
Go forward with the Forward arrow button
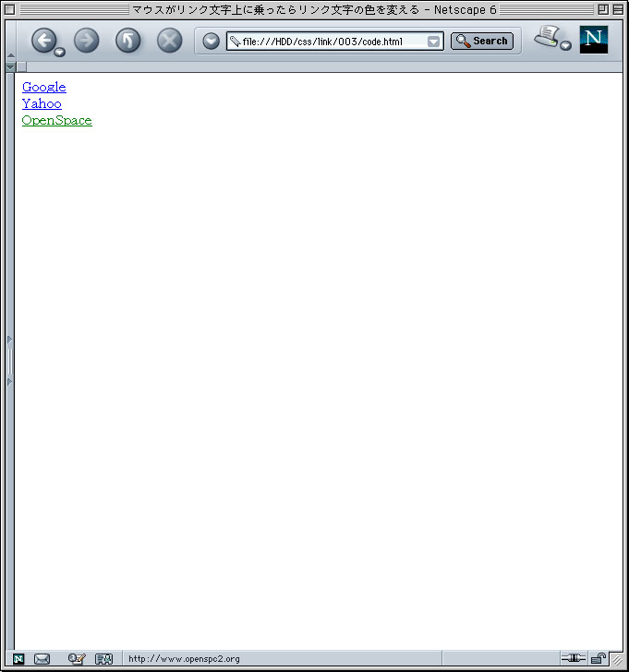(86, 41)
